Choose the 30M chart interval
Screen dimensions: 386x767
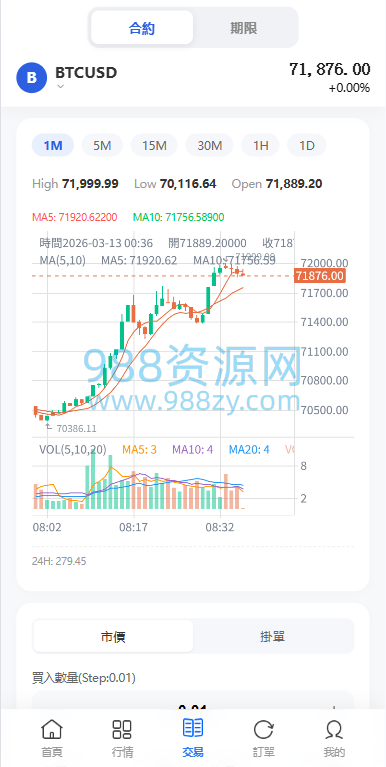pyautogui.click(x=209, y=145)
